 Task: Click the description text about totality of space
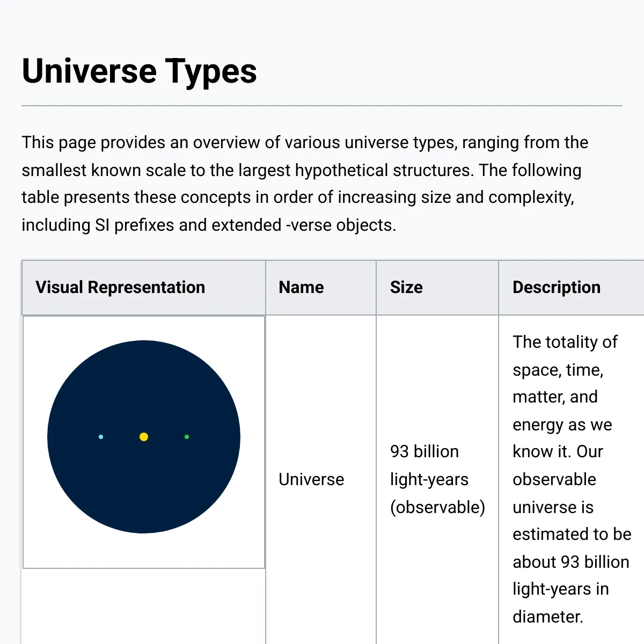pos(572,479)
